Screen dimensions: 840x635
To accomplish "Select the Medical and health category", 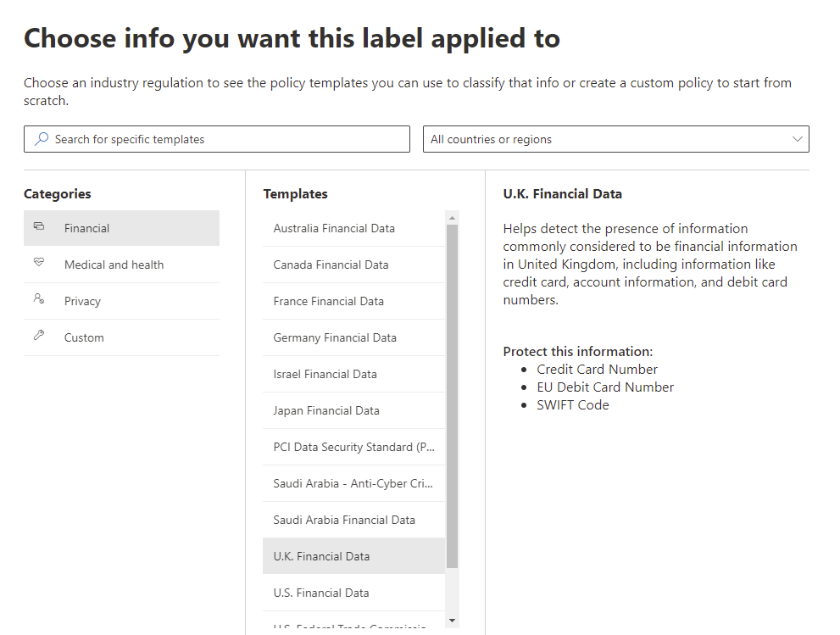I will pyautogui.click(x=114, y=265).
